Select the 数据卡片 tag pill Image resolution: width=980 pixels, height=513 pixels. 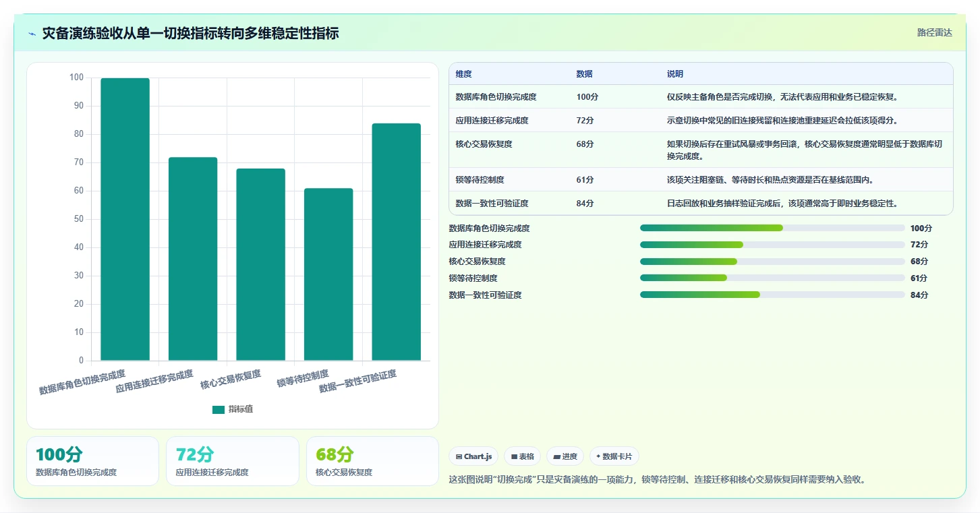[614, 456]
